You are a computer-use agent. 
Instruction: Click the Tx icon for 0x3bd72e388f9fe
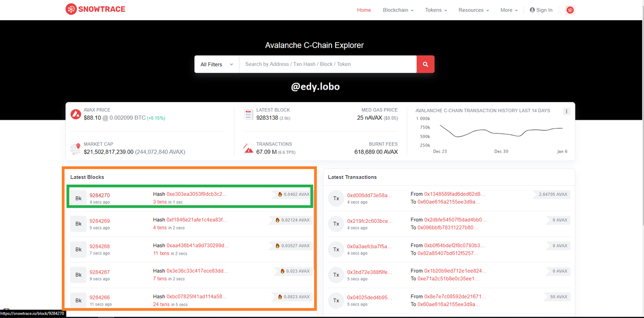[x=336, y=275]
